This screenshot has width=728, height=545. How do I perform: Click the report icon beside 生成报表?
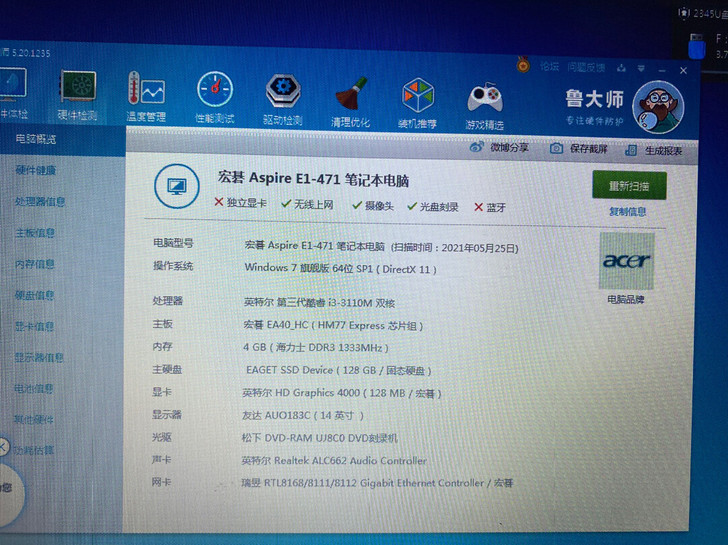[630, 150]
